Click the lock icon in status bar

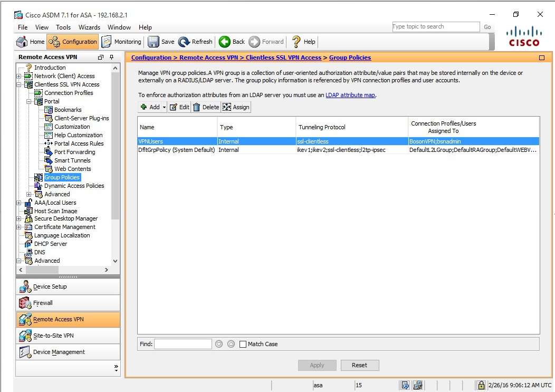pyautogui.click(x=481, y=385)
